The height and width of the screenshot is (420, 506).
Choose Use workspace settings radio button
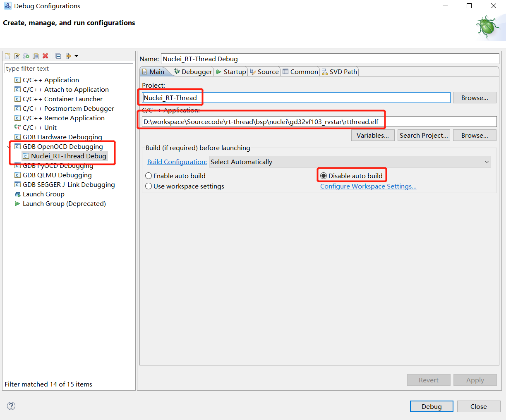click(x=149, y=186)
